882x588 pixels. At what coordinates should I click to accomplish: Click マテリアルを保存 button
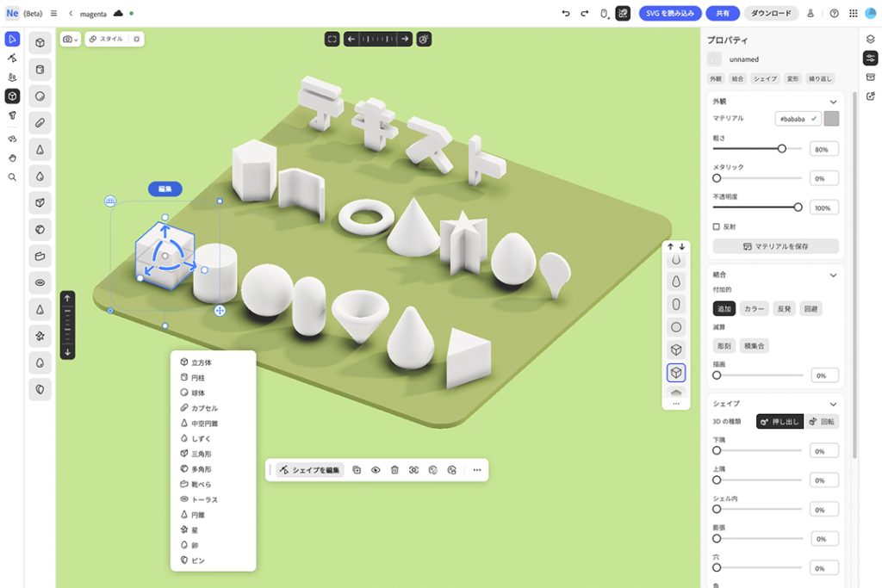tap(776, 246)
